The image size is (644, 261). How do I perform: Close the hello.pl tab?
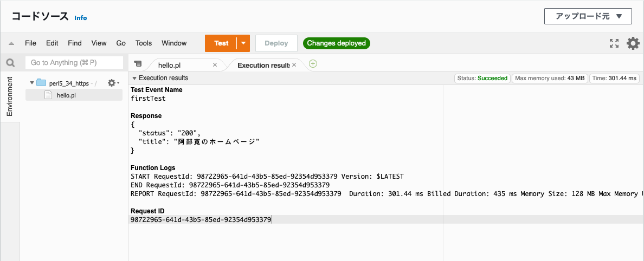coord(215,65)
